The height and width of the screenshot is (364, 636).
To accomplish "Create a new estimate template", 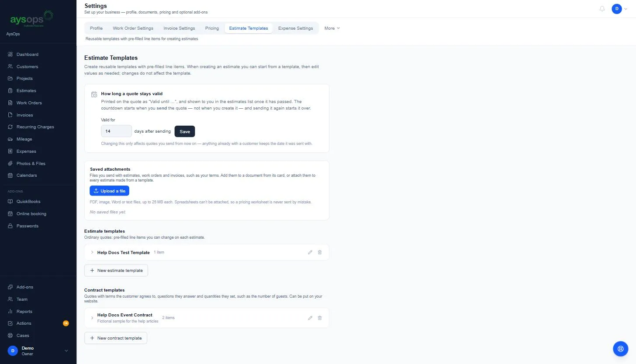I will 116,271.
